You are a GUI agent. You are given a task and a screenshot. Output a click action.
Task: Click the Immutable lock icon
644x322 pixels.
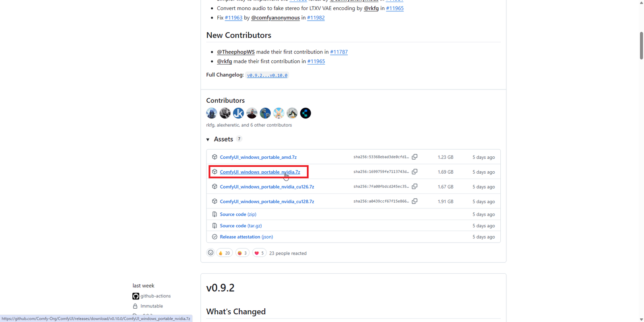click(x=135, y=306)
